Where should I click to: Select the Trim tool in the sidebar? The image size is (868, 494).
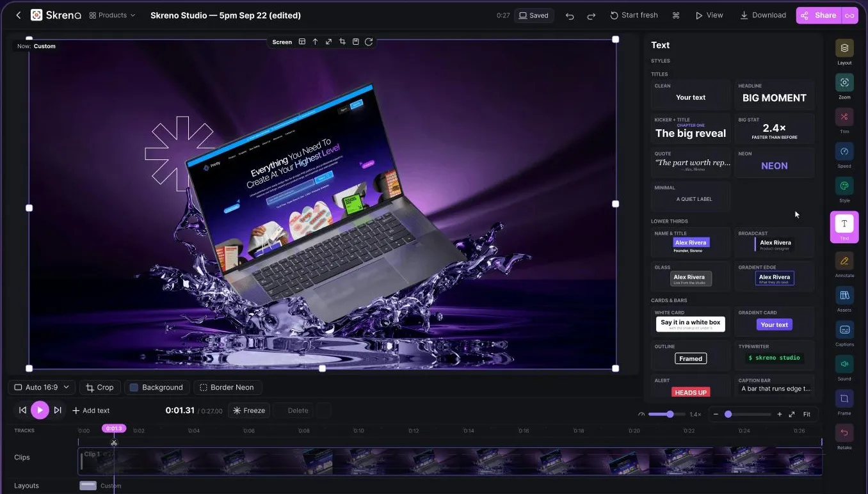tap(844, 121)
